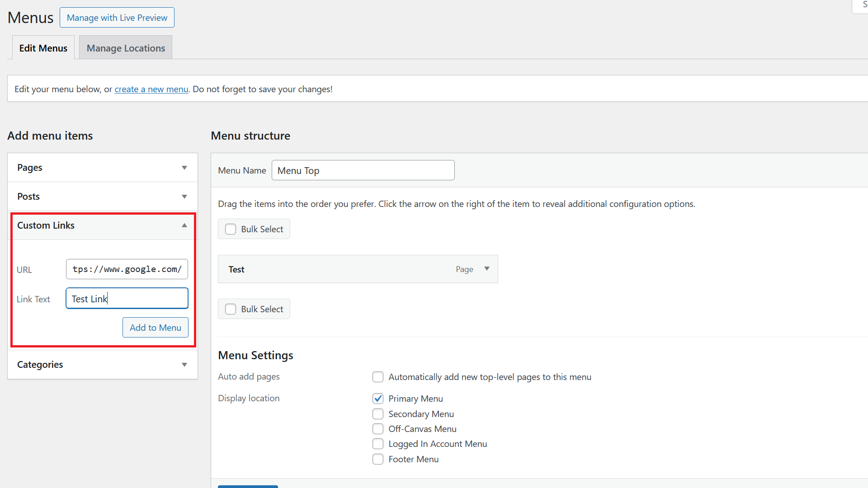Switch to the Edit Menus tab

43,48
